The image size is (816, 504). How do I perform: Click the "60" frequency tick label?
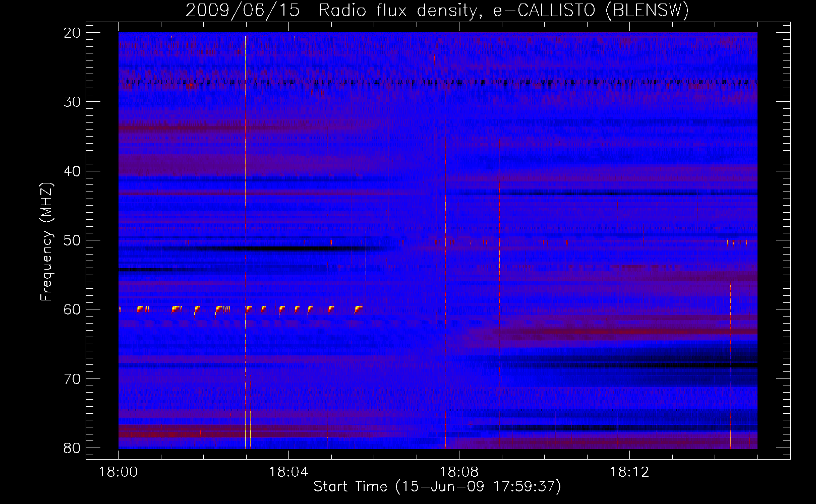(73, 309)
